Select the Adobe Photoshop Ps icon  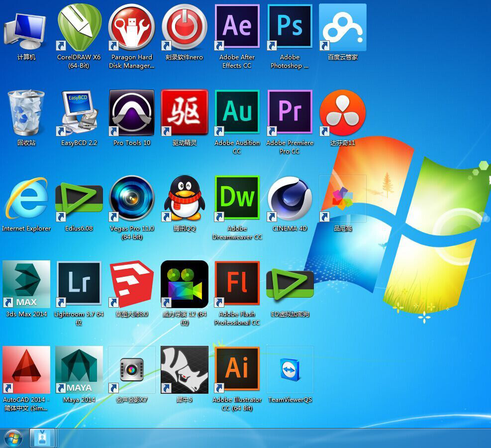point(290,27)
